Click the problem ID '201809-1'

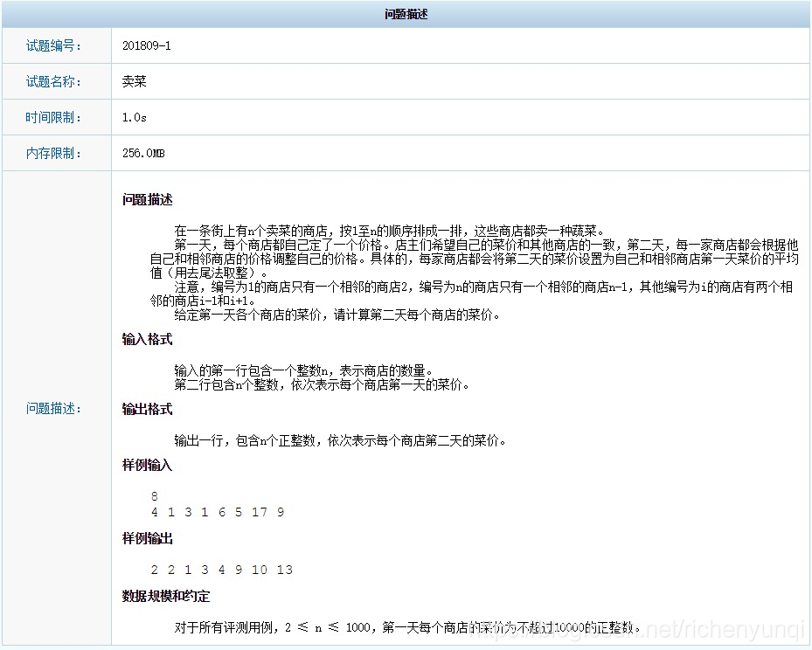(x=147, y=45)
